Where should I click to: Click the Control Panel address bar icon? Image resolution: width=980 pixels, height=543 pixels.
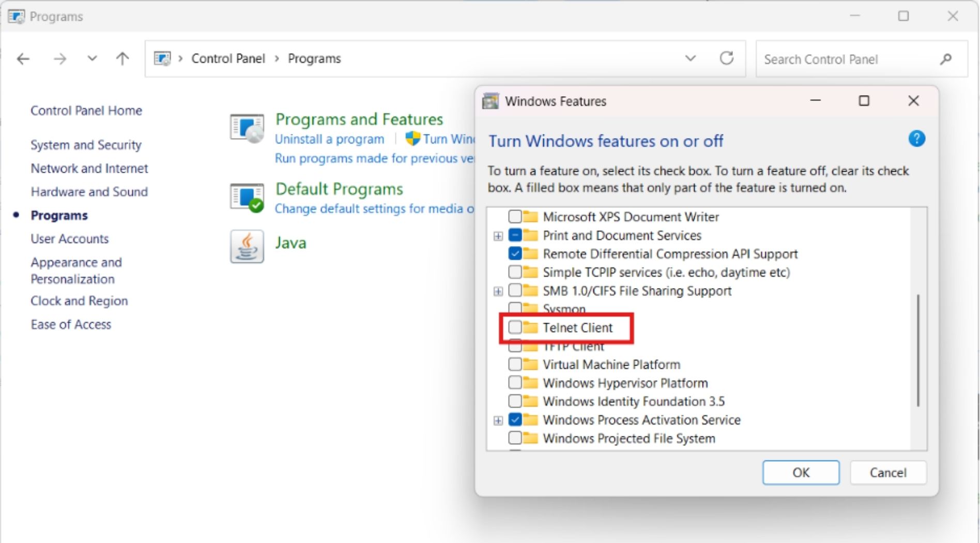[x=162, y=58]
